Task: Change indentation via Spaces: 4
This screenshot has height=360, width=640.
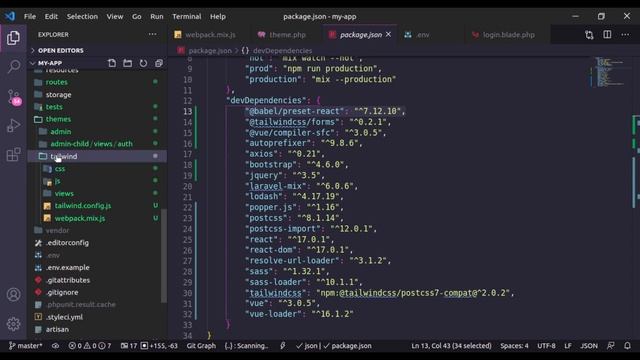Action: 514,346
